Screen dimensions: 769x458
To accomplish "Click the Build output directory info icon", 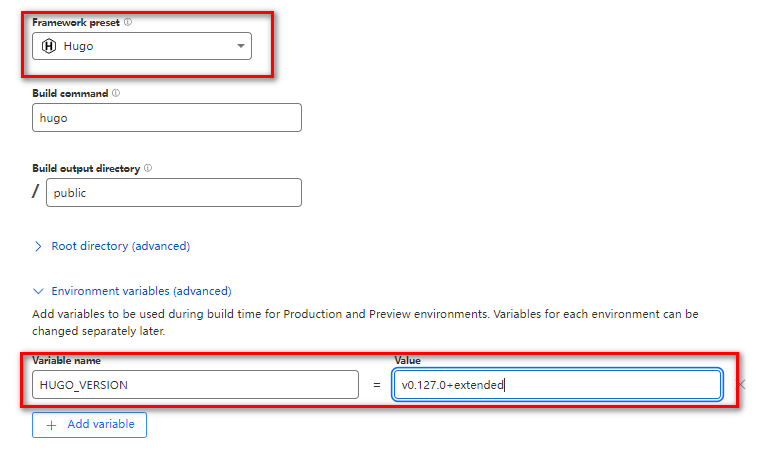I will click(x=148, y=168).
